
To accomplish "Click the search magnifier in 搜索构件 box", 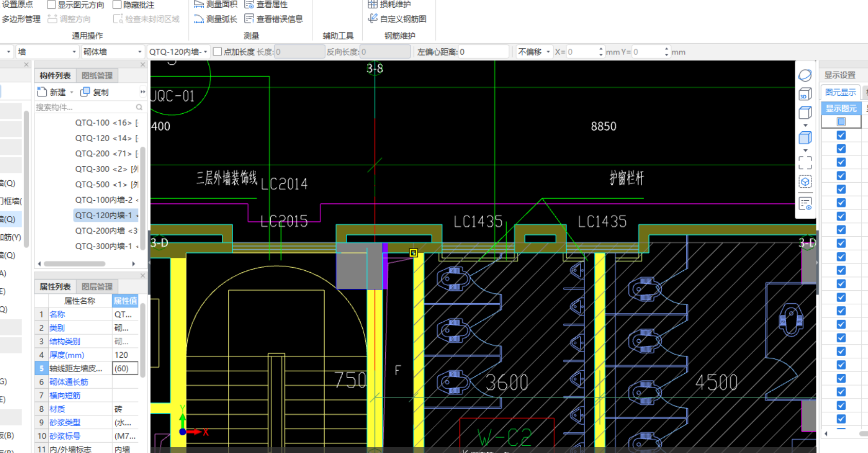I will 139,107.
